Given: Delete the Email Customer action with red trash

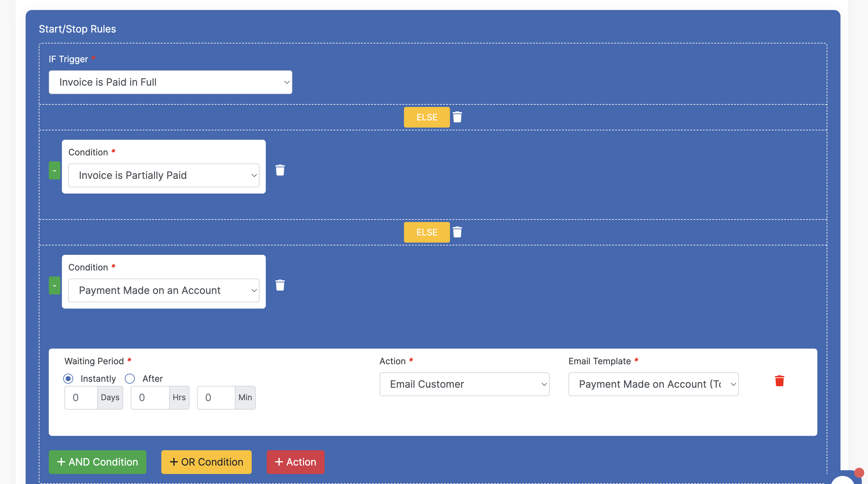Looking at the screenshot, I should (x=780, y=381).
